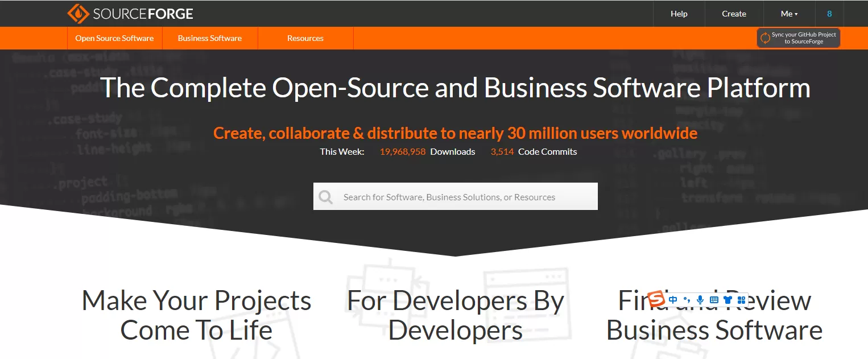Click 'Make Your Projects Come To Life' heading

(196, 315)
